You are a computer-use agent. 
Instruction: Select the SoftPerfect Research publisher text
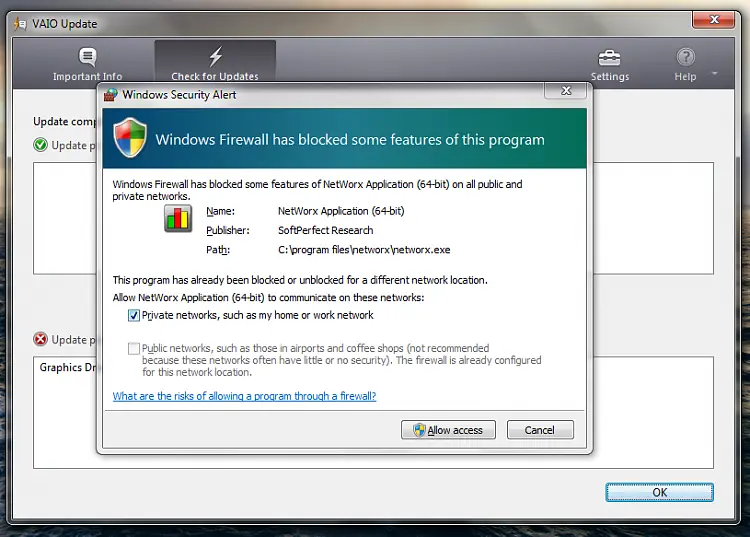(x=325, y=230)
